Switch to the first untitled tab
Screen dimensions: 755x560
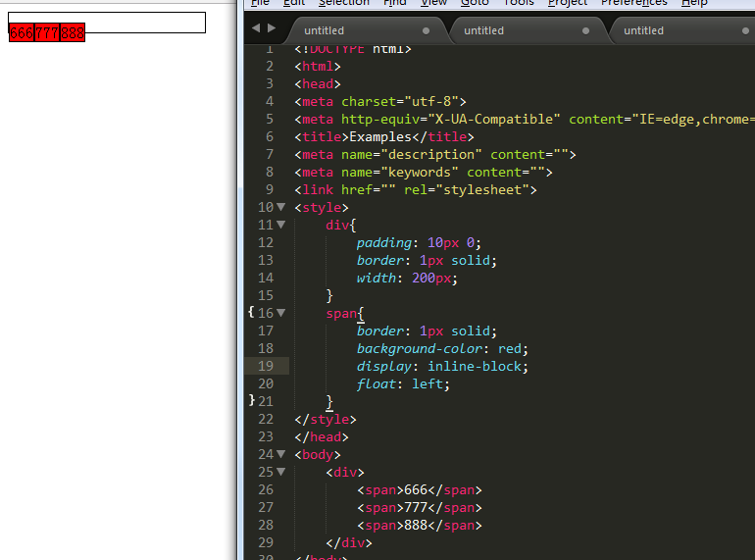(x=324, y=30)
